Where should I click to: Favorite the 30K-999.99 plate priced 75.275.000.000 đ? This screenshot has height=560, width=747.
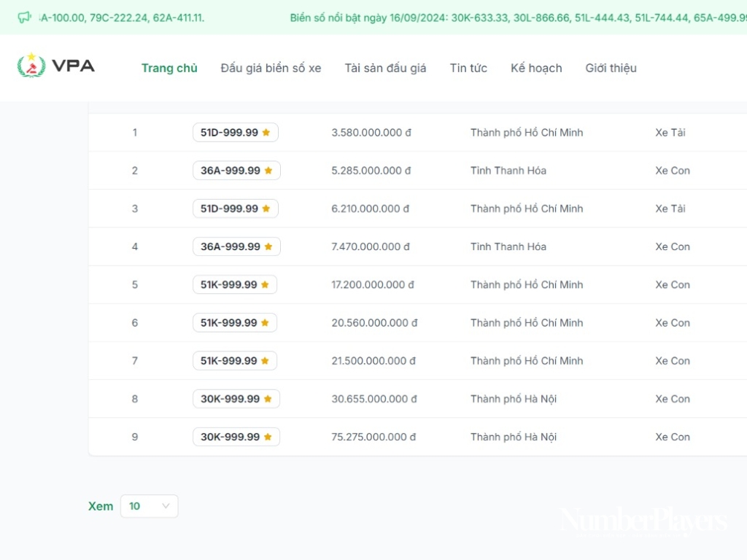[268, 437]
